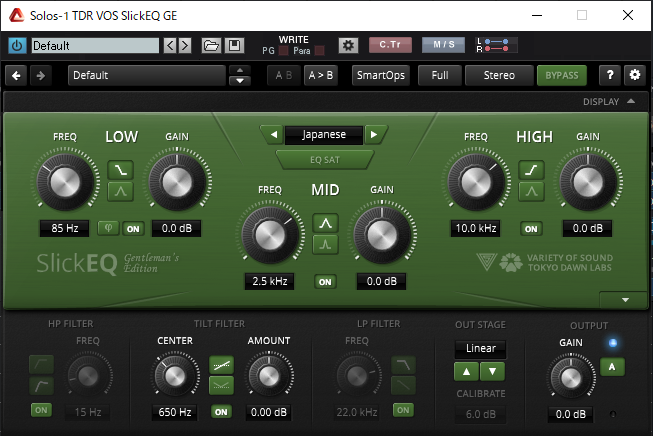653x436 pixels.
Task: Toggle the HIGH band ON switch
Action: point(531,229)
